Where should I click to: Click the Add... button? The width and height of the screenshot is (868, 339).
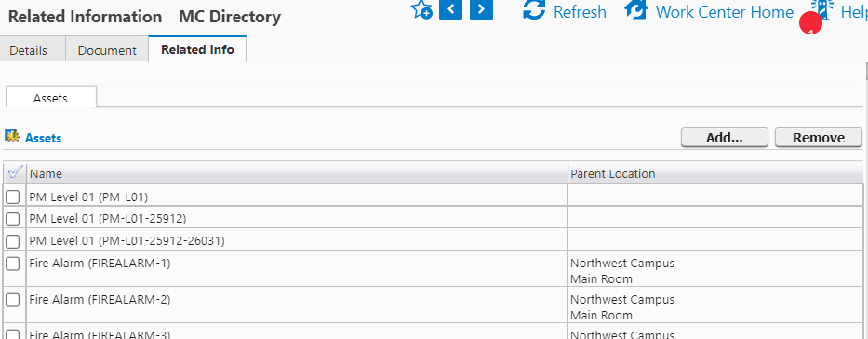724,138
